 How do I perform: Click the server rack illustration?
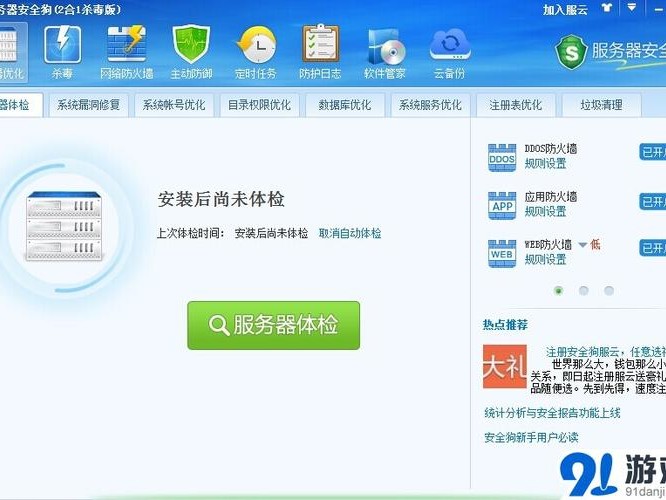[64, 226]
